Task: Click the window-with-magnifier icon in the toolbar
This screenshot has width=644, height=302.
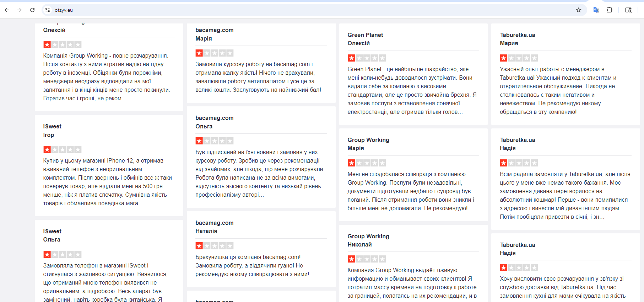Action: [x=628, y=10]
